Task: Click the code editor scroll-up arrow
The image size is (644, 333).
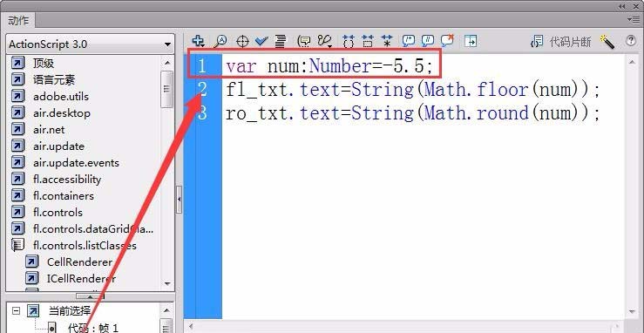Action: pos(632,62)
